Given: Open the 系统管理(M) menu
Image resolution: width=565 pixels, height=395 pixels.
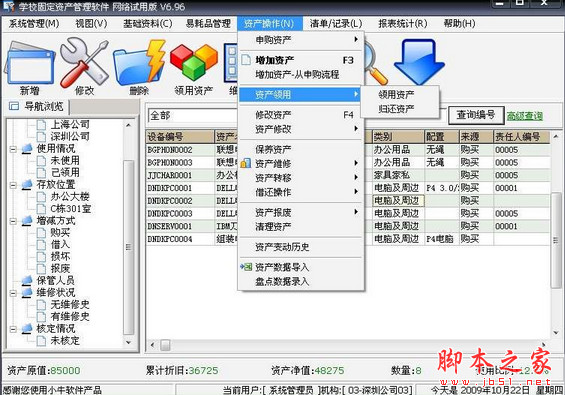Looking at the screenshot, I should click(x=34, y=24).
